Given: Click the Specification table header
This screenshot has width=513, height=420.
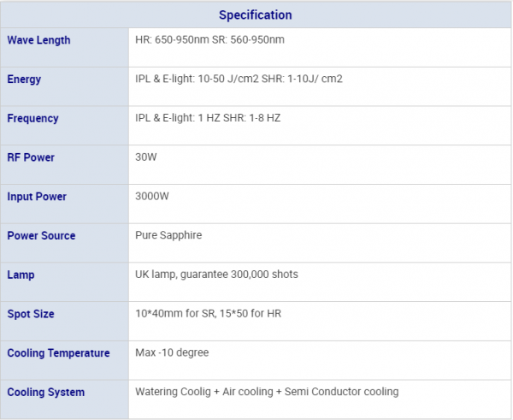Looking at the screenshot, I should click(x=255, y=15).
